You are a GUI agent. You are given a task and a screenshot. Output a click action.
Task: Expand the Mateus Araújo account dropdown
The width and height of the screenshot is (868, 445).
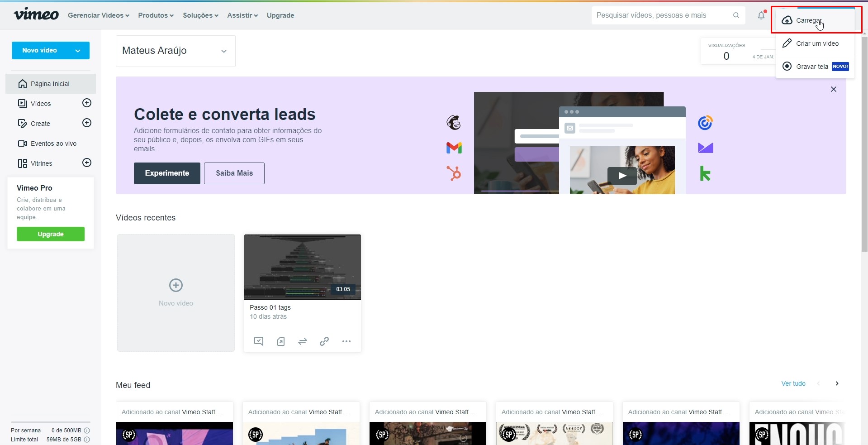click(x=175, y=51)
